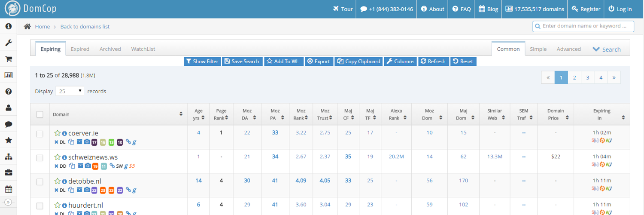Click the home icon in breadcrumb

click(27, 27)
